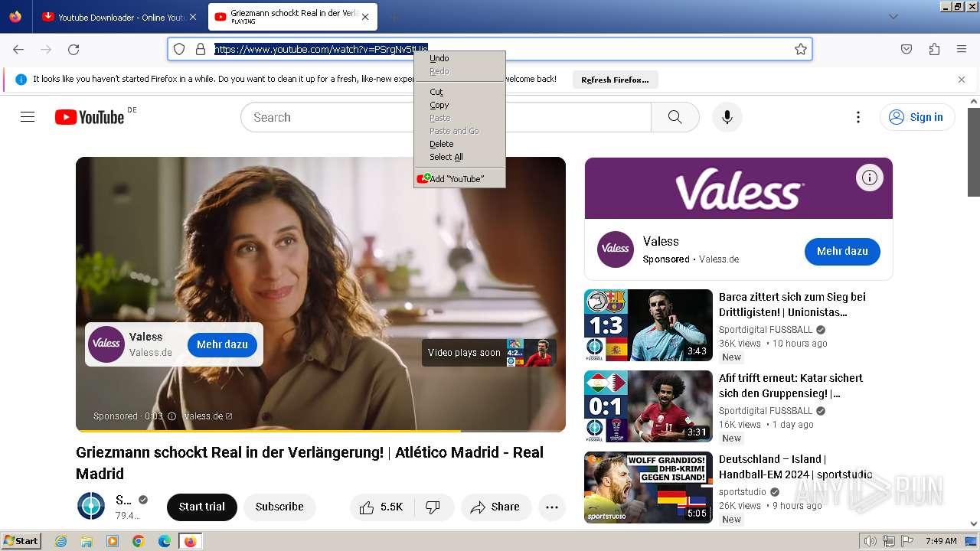This screenshot has height=551, width=980.
Task: Launch Chrome from the taskbar
Action: point(139,541)
